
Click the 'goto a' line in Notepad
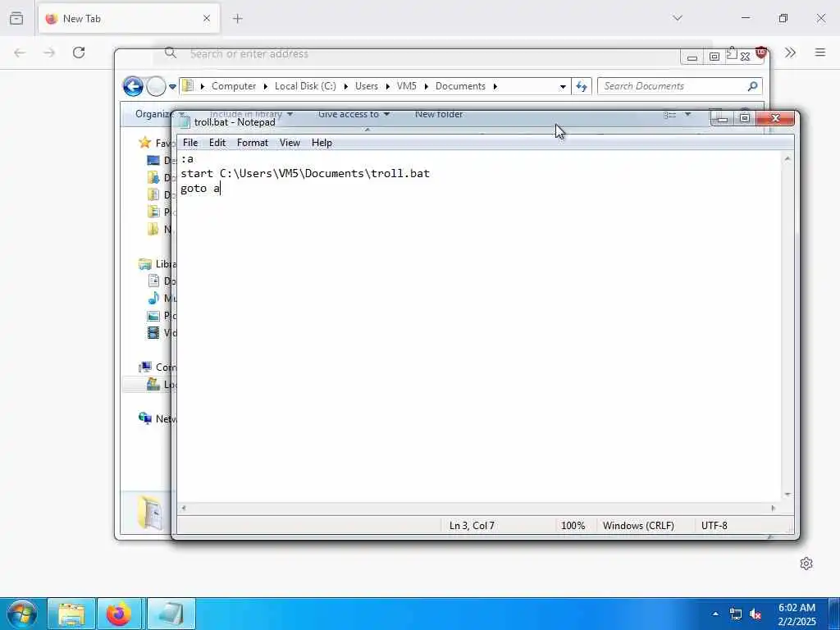[x=200, y=188]
